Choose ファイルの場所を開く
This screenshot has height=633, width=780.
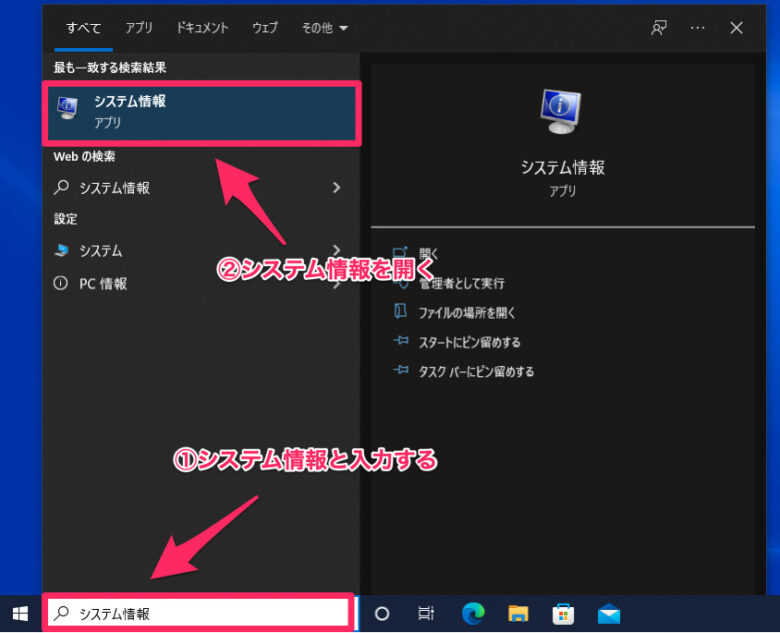(x=467, y=313)
